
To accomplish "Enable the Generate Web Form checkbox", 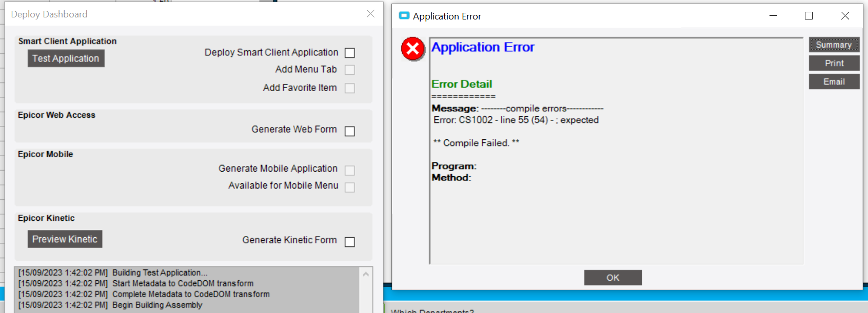I will pos(350,131).
